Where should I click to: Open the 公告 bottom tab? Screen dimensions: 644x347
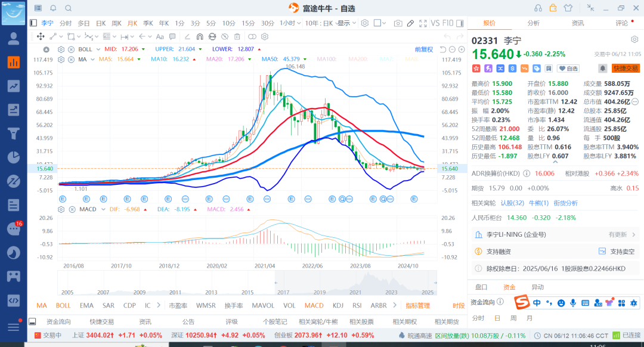[x=188, y=321]
